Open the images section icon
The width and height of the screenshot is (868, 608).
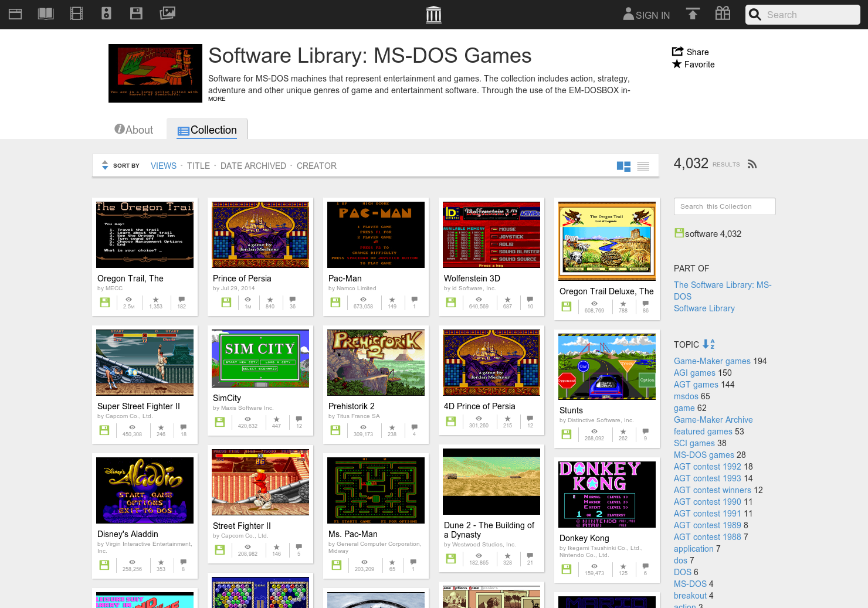pyautogui.click(x=168, y=13)
